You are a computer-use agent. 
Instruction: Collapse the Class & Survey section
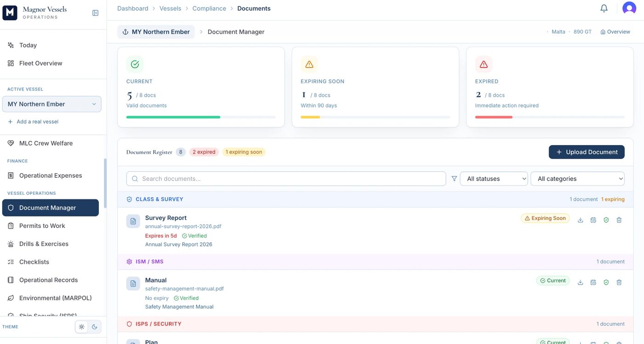click(375, 199)
